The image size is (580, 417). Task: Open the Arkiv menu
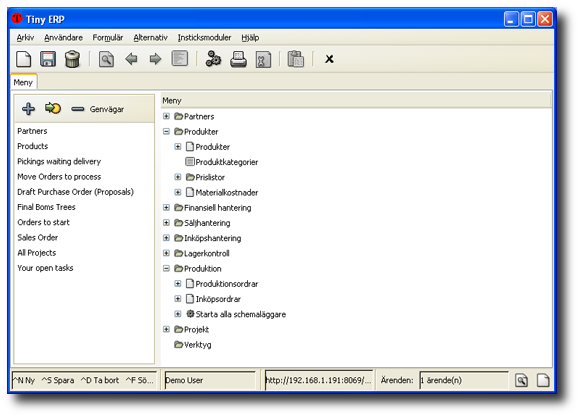click(x=25, y=37)
